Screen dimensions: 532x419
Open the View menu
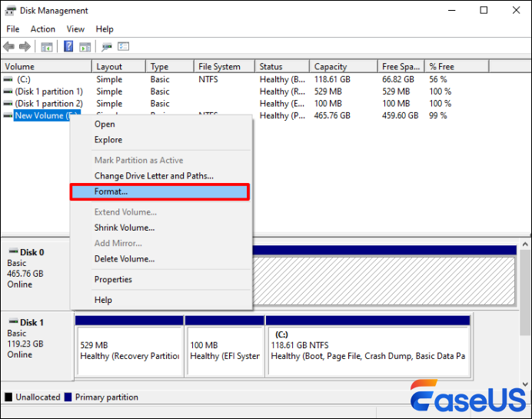point(75,29)
